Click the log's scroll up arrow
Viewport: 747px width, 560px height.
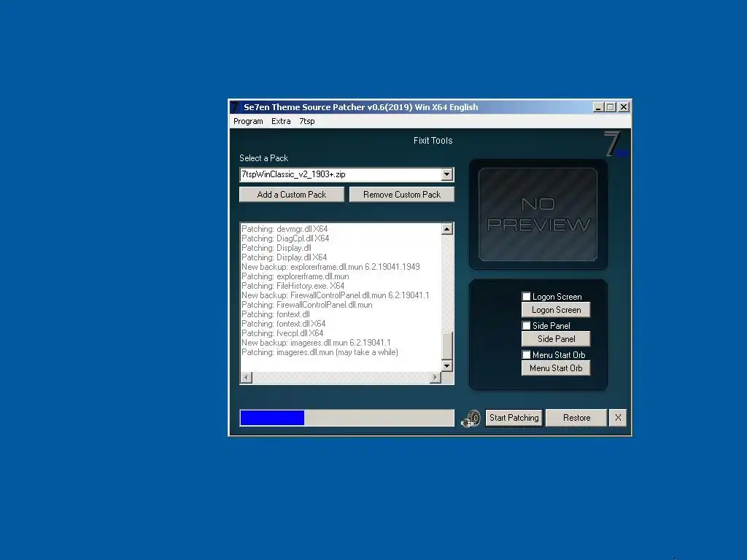446,229
